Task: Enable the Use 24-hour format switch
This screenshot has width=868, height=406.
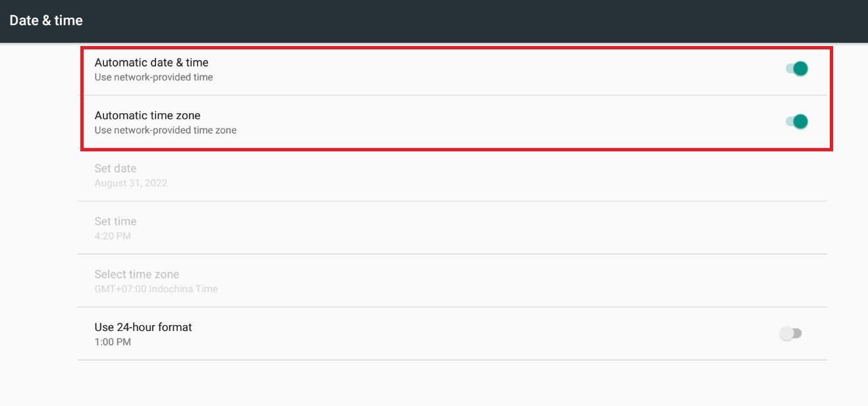Action: [790, 334]
